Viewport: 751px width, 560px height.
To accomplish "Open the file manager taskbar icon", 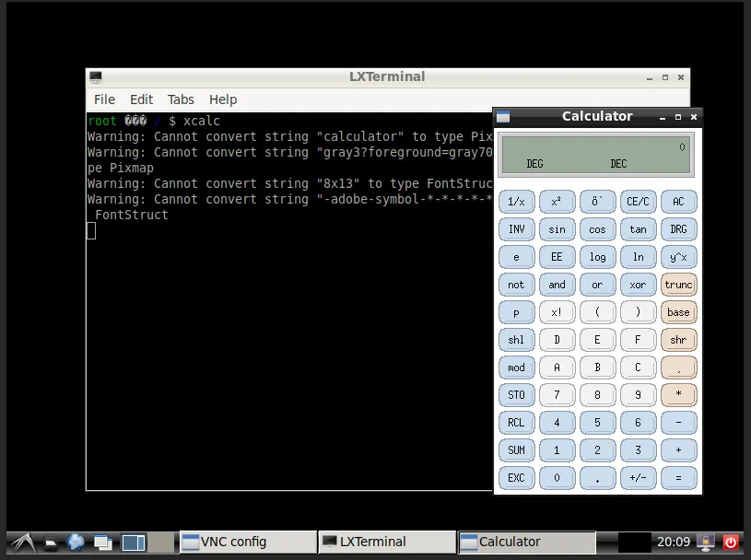I will 49,542.
